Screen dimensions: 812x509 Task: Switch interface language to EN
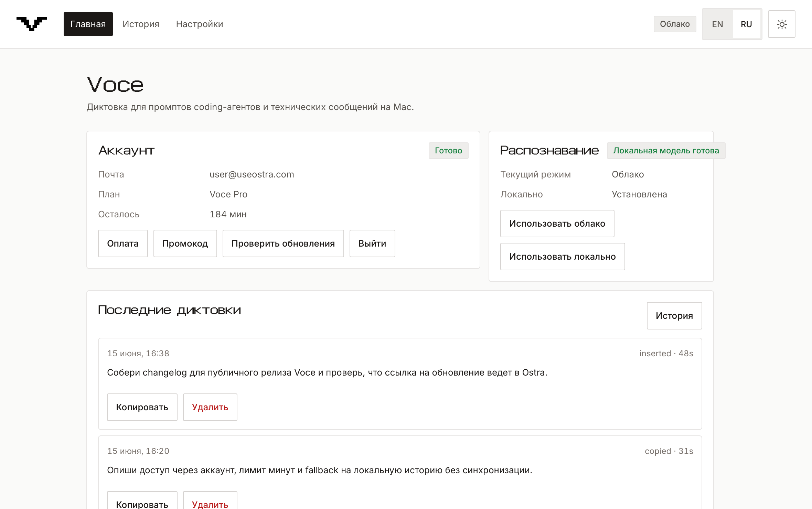click(x=717, y=24)
